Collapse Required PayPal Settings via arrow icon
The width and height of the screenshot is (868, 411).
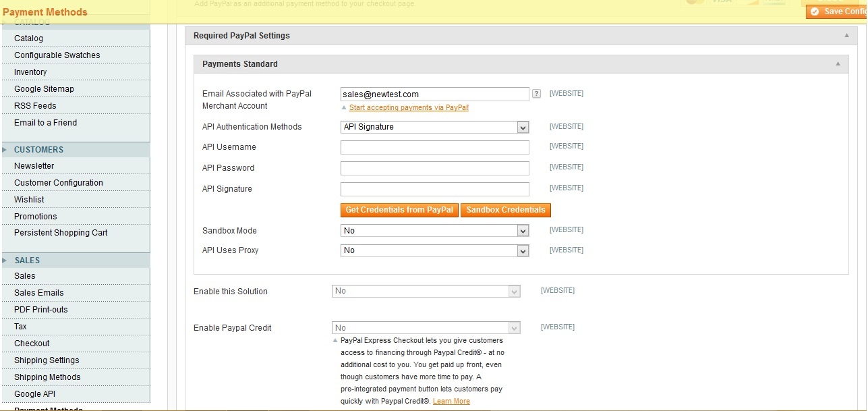pyautogui.click(x=846, y=35)
